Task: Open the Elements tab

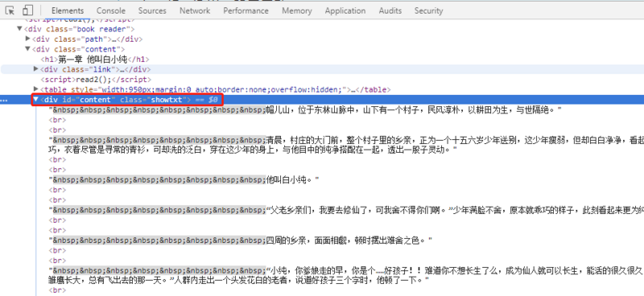Action: (68, 10)
